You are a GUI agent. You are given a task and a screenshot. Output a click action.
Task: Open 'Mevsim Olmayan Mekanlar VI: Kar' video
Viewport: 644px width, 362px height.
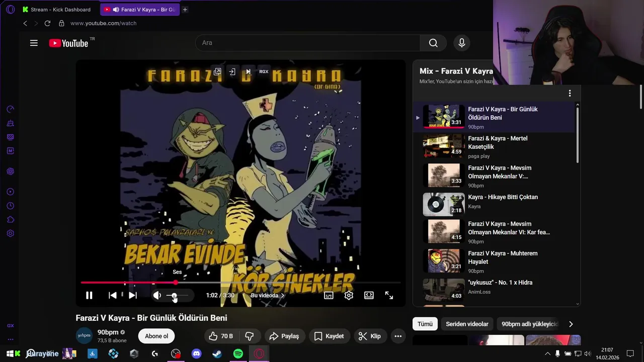(493, 232)
